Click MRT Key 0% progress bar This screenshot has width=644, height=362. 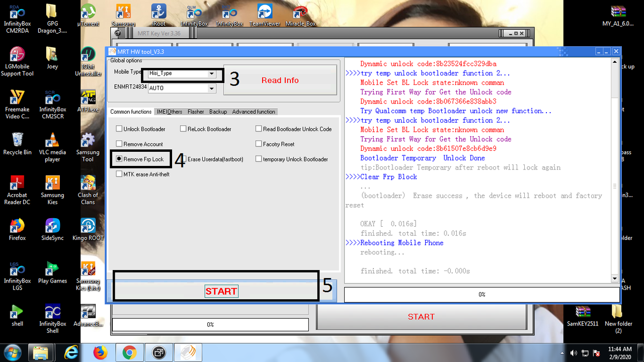pyautogui.click(x=210, y=324)
